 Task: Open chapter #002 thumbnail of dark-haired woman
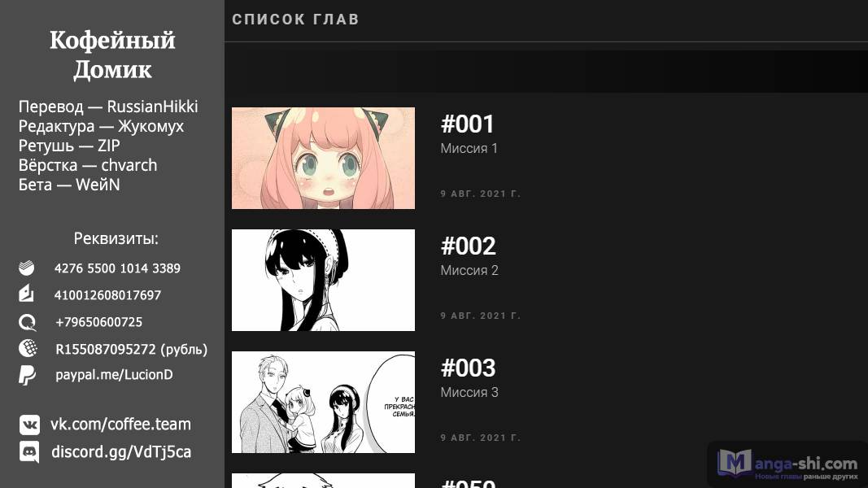pos(323,280)
